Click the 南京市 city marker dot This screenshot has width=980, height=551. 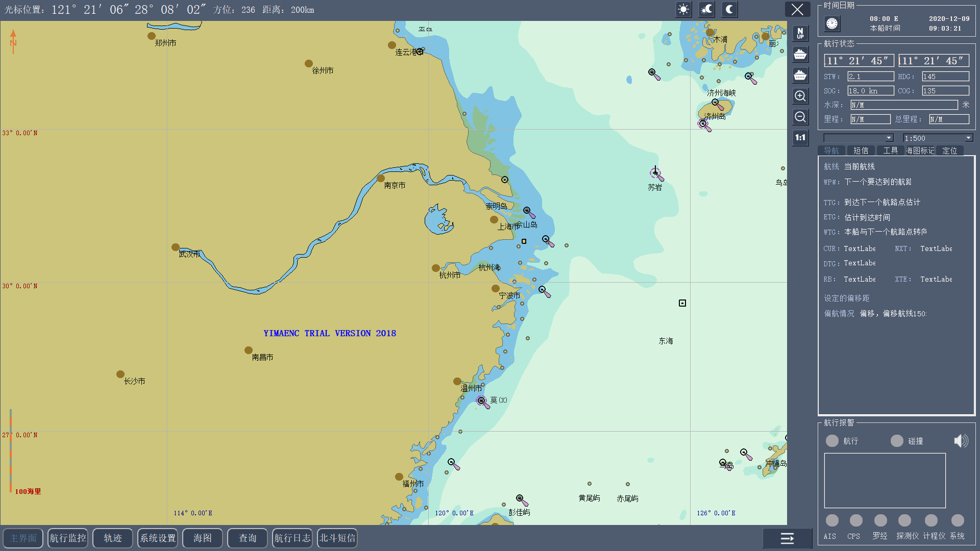(x=381, y=178)
